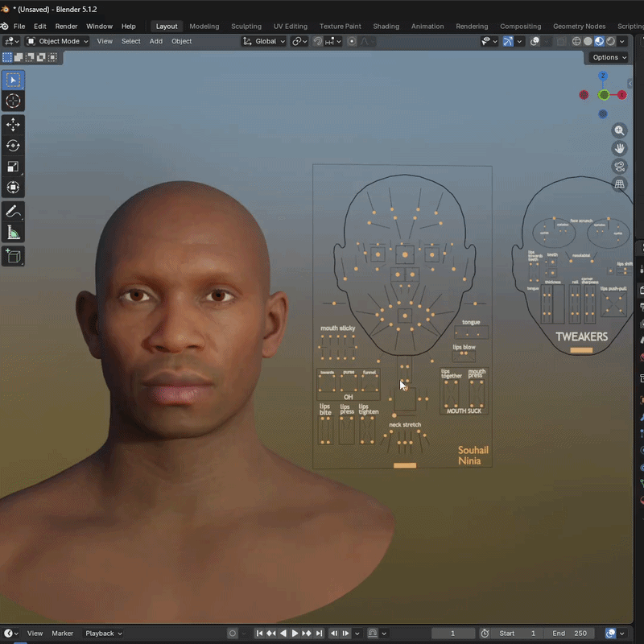Switch to solid viewport shading

coord(588,42)
